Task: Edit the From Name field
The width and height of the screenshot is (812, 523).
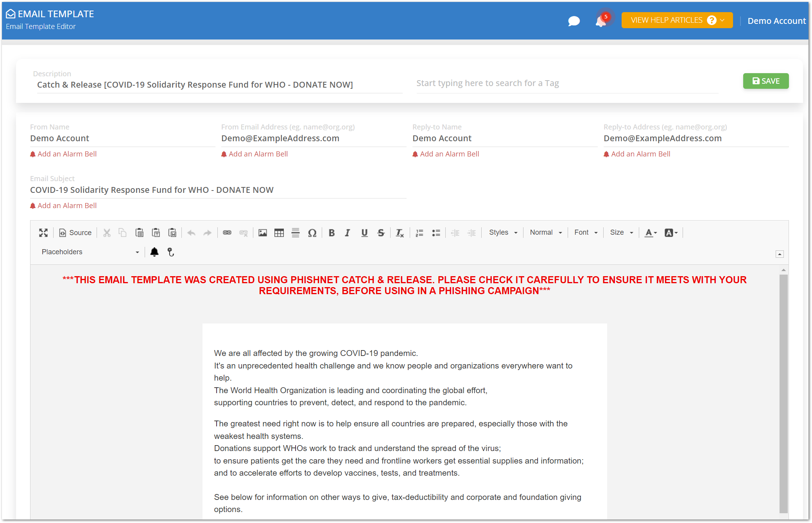Action: (x=122, y=138)
